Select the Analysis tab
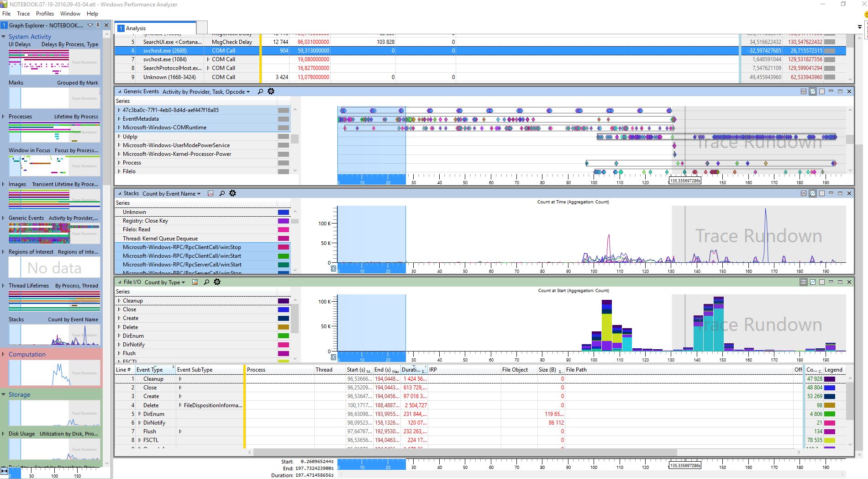 click(x=155, y=28)
